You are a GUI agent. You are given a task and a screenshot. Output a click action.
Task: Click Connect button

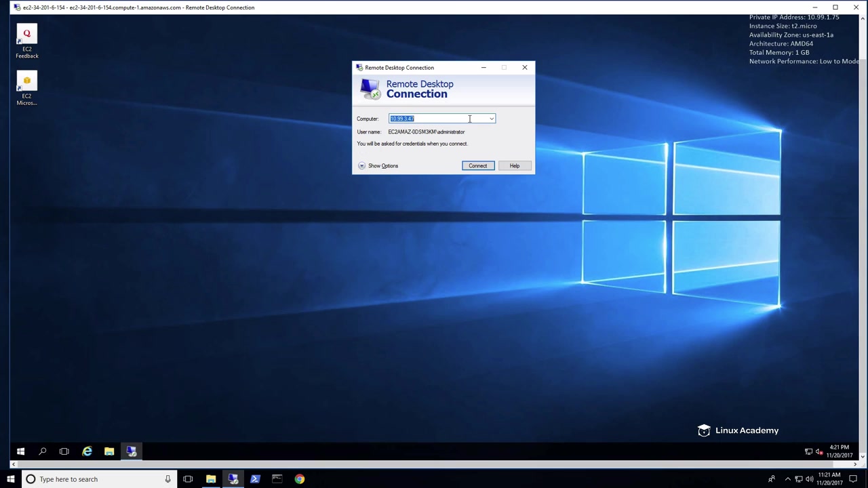[477, 165]
